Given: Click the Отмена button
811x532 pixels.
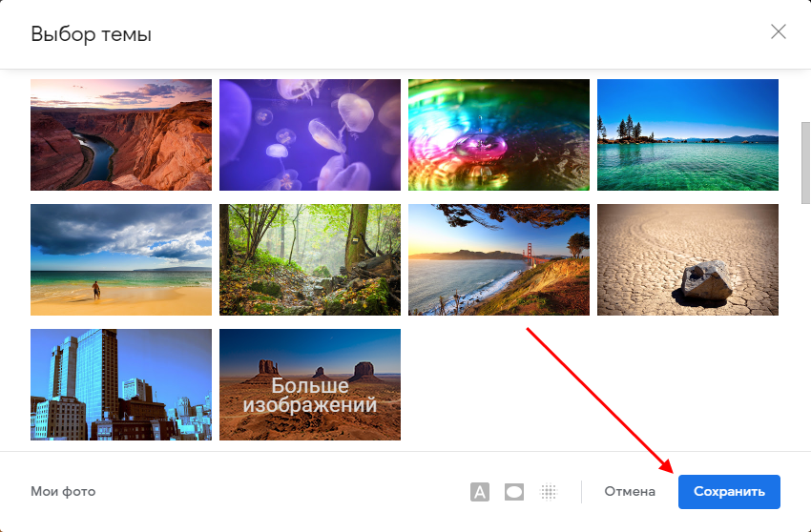Looking at the screenshot, I should (x=630, y=492).
